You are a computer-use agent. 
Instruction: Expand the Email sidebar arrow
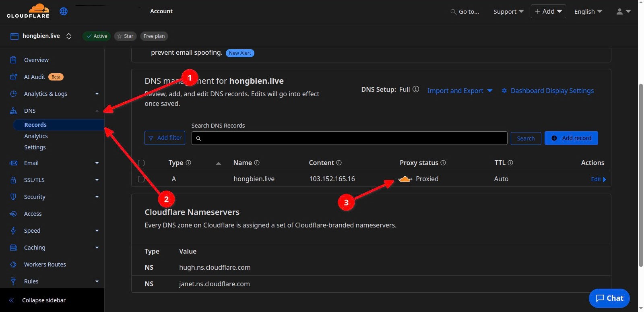tap(97, 163)
